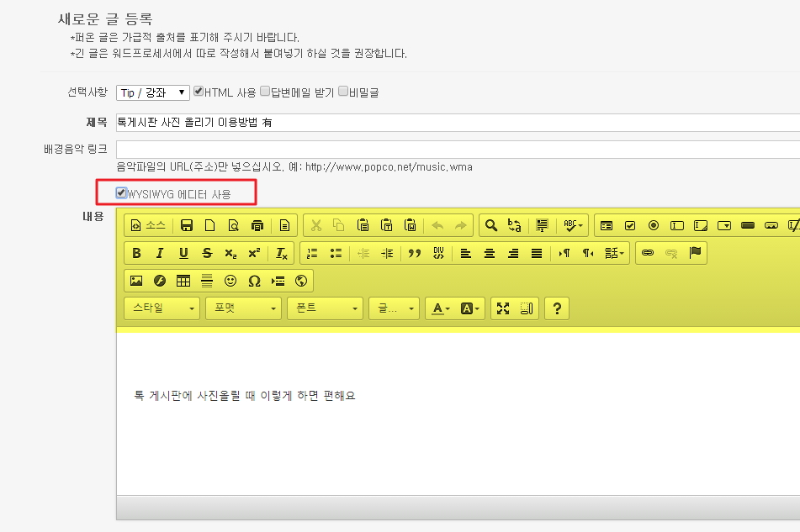Click the link insertion icon
This screenshot has height=532, width=800.
(648, 253)
